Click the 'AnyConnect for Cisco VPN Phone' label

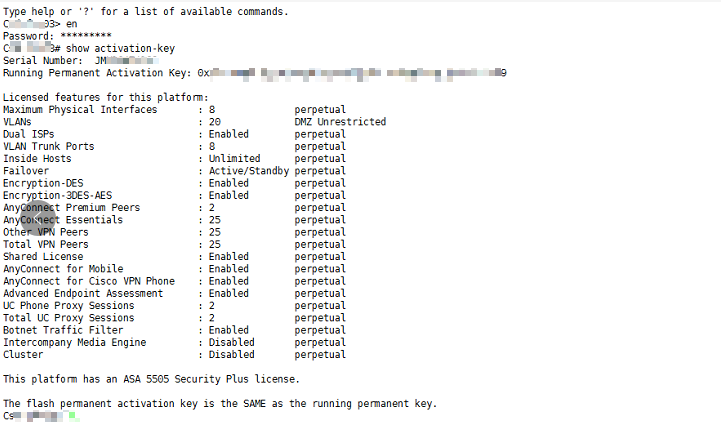(89, 281)
